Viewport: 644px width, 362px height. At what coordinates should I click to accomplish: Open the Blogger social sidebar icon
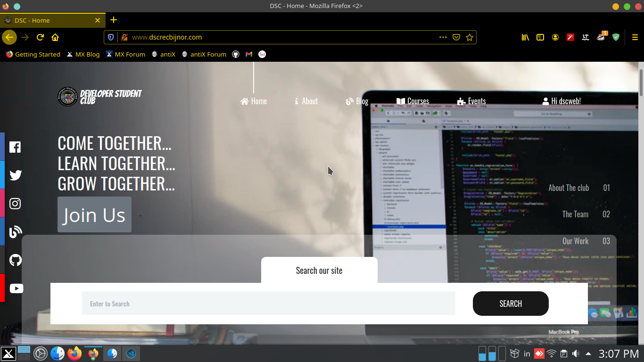point(15,231)
